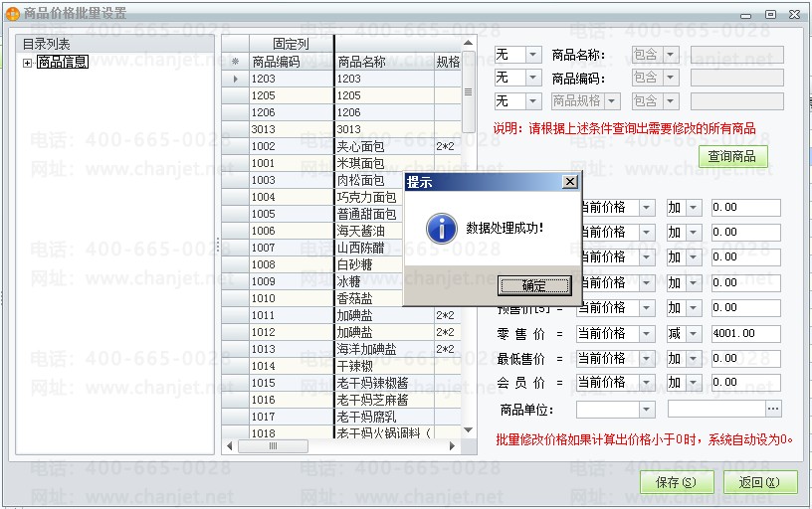Select row with product code 3013
This screenshot has width=812, height=509.
coord(291,129)
